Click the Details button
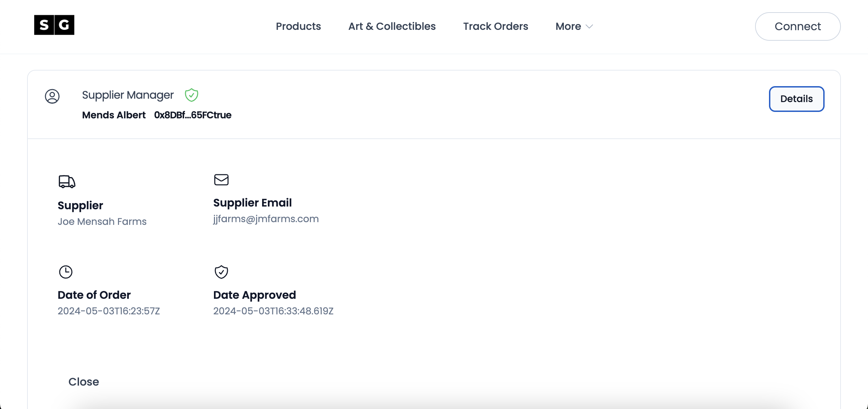 click(796, 99)
